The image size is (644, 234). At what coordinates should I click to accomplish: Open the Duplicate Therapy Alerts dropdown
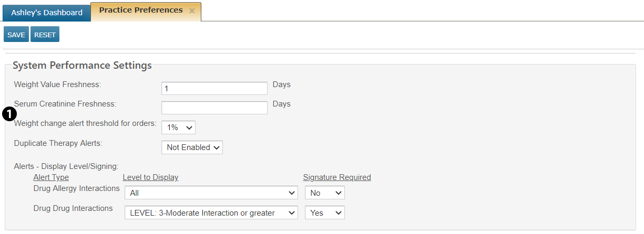point(192,147)
